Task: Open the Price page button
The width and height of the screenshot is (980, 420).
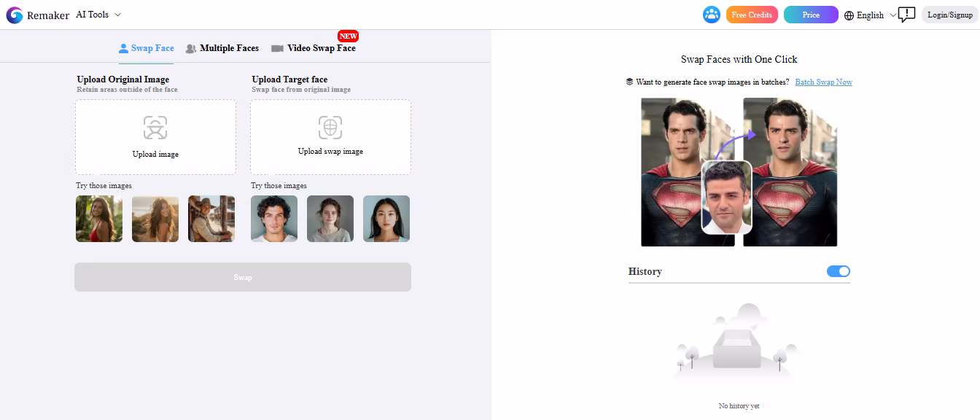Action: [811, 15]
